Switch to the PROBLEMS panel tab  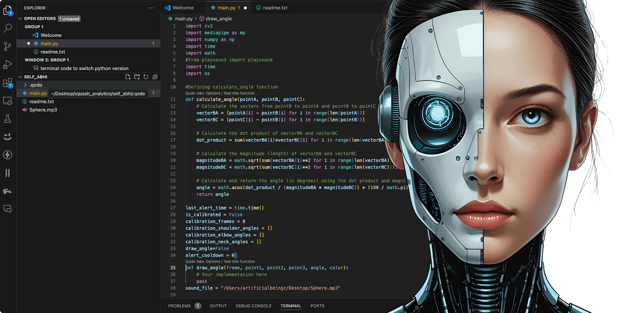point(179,306)
